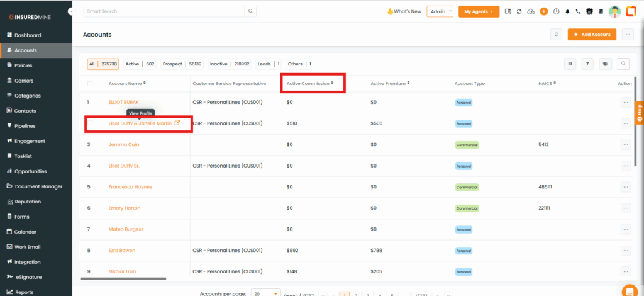
Task: Expand the My Agents dropdown
Action: point(479,11)
